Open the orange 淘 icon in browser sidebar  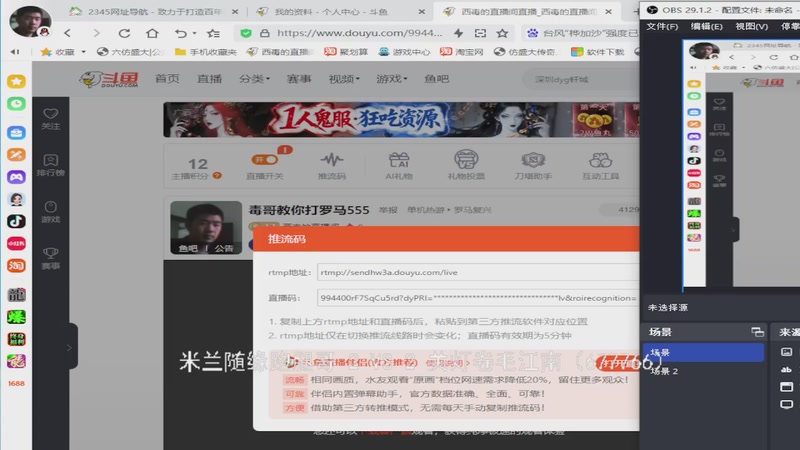(16, 265)
